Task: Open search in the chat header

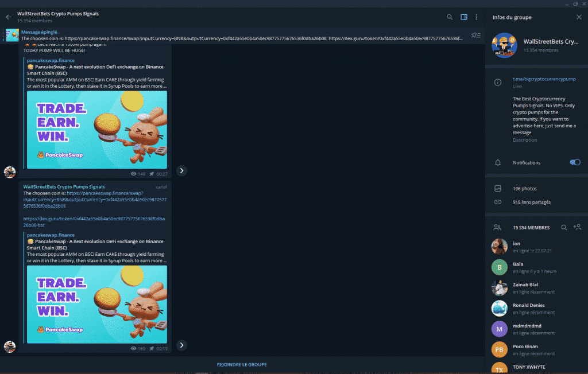Action: tap(450, 17)
